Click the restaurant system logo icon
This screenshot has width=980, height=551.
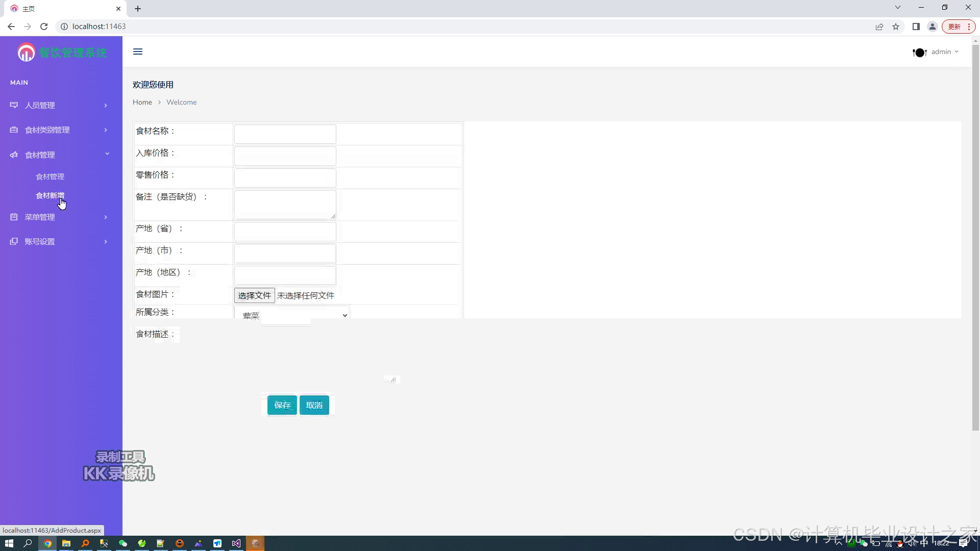coord(26,52)
